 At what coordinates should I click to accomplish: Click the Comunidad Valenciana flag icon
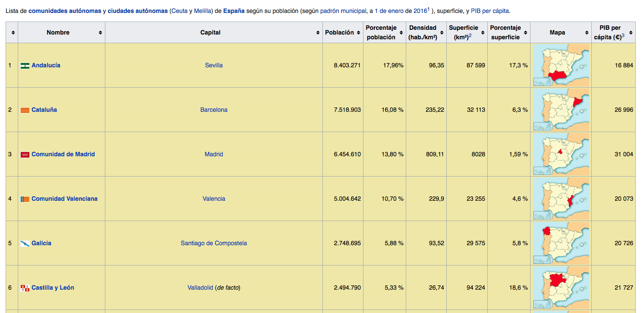(25, 199)
